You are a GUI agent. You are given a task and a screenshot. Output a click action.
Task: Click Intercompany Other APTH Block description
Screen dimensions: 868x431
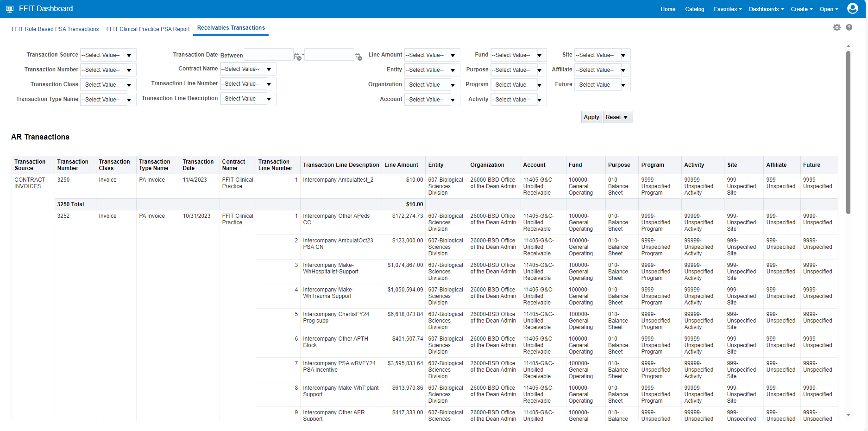[335, 342]
